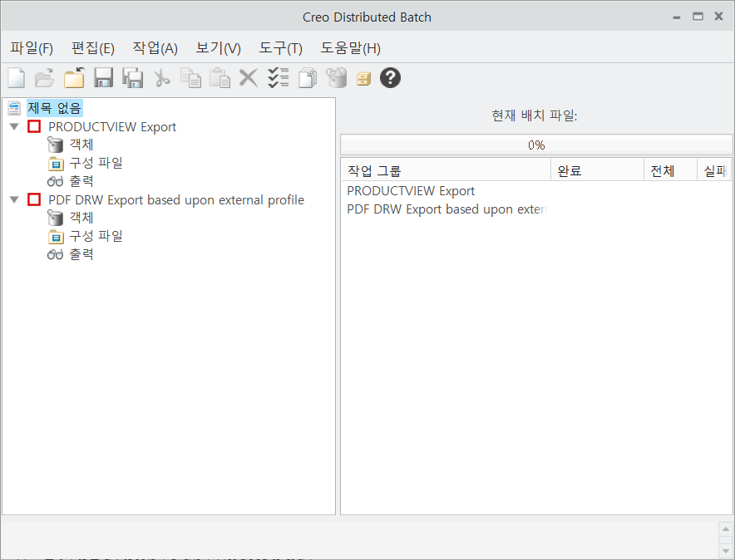This screenshot has width=735, height=560.
Task: Select PRODUCTVIEW Export label in tree
Action: coord(112,126)
